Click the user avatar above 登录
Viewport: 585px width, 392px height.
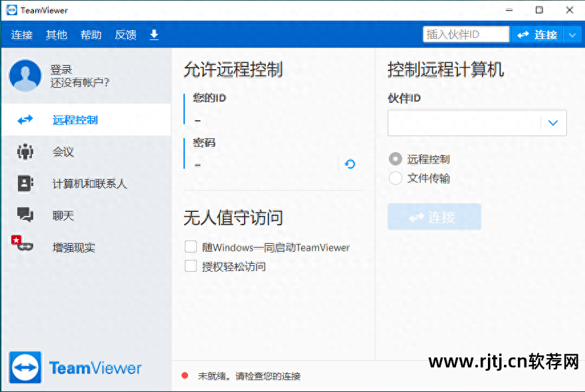pyautogui.click(x=25, y=76)
